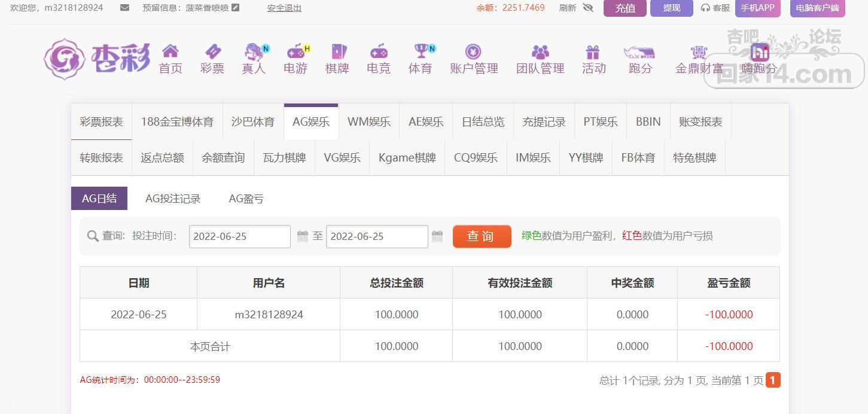This screenshot has width=868, height=414.
Task: Open the lottery ticket icon
Action: (x=212, y=51)
